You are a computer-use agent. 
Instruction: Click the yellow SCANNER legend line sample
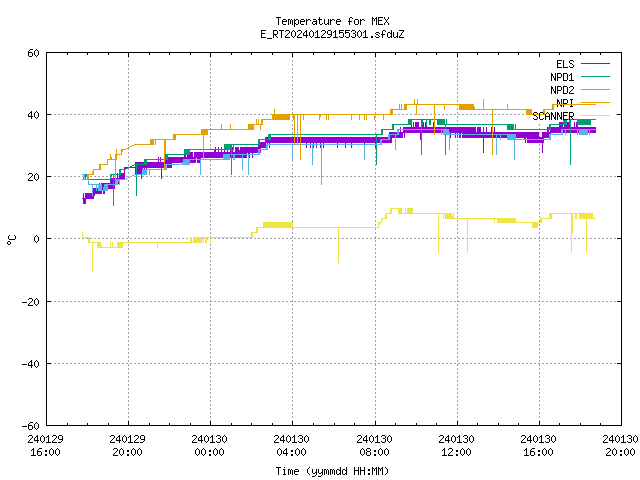click(595, 116)
